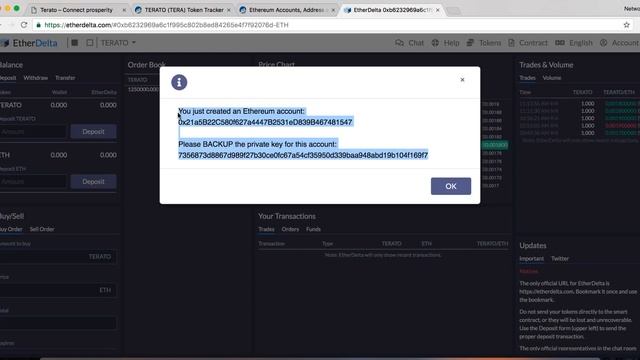This screenshot has width=640, height=360.
Task: Click the TERATO deposit amount field
Action: (33, 131)
